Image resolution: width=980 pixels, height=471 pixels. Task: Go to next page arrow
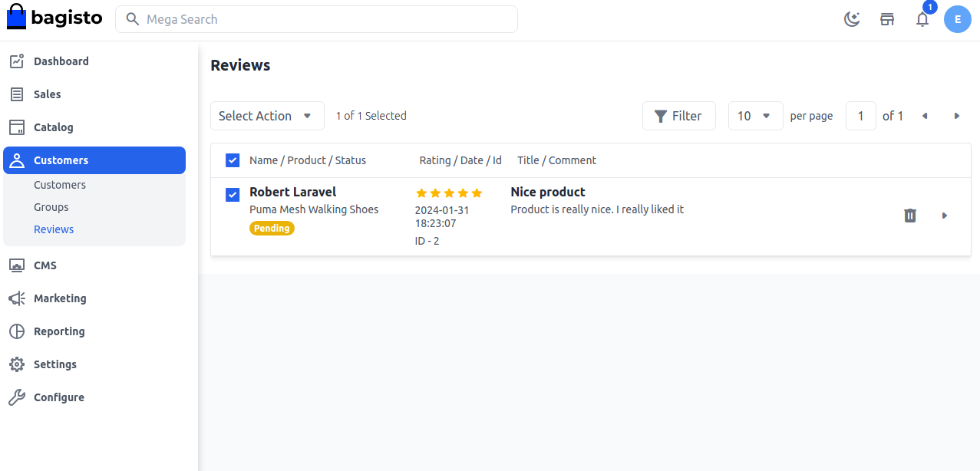click(956, 116)
